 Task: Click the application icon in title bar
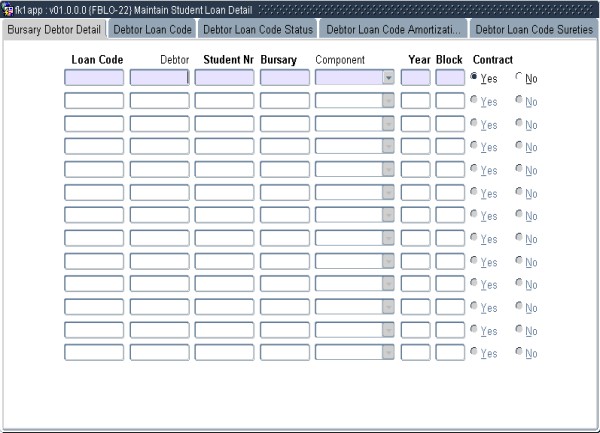[x=7, y=9]
